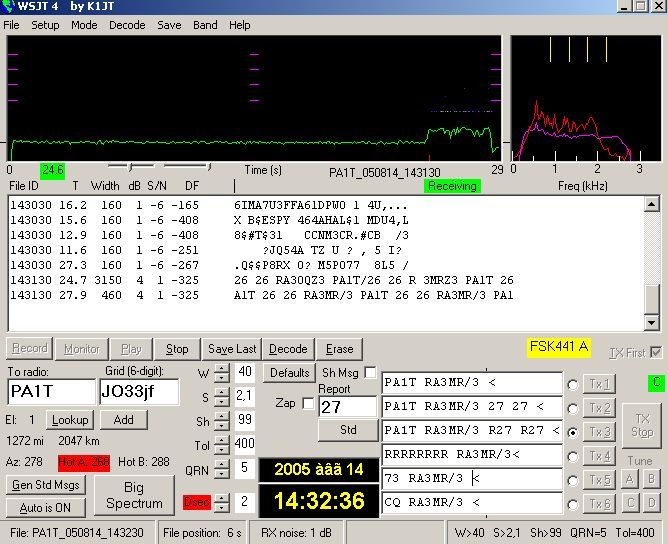Click the Erase button
The width and height of the screenshot is (668, 544).
(339, 349)
